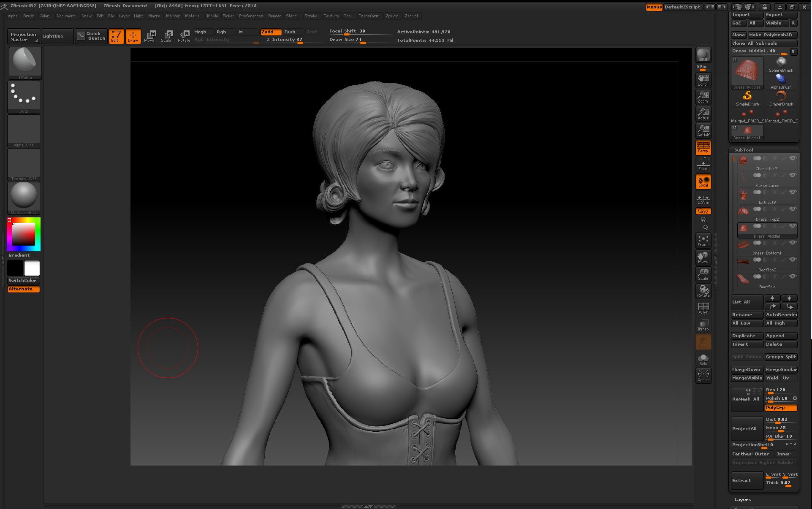Open the Zplugin menu
The width and height of the screenshot is (812, 509).
[392, 16]
